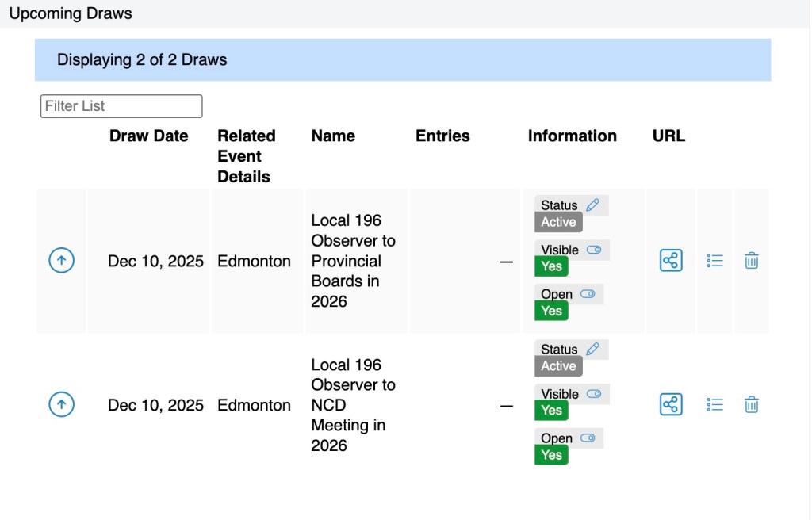
Task: Open entries list for Provincial Boards draw
Action: point(714,261)
